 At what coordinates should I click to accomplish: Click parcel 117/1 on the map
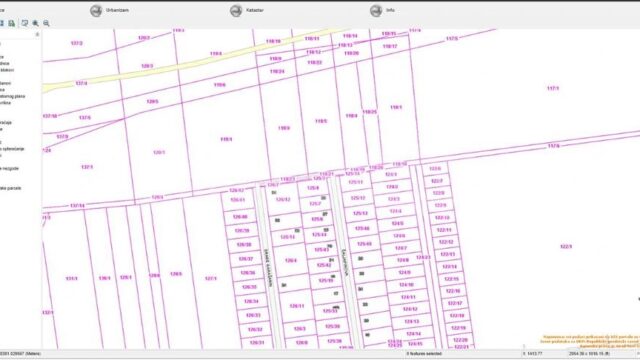pyautogui.click(x=553, y=88)
